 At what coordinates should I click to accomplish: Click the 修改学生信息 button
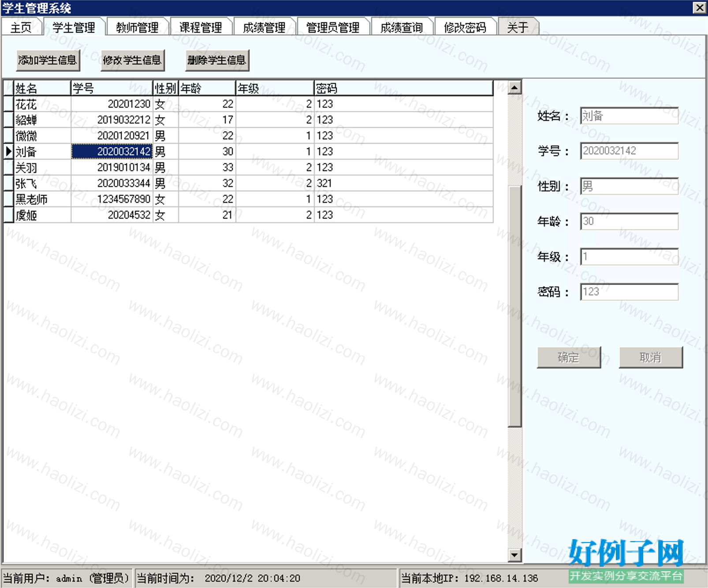[x=132, y=60]
